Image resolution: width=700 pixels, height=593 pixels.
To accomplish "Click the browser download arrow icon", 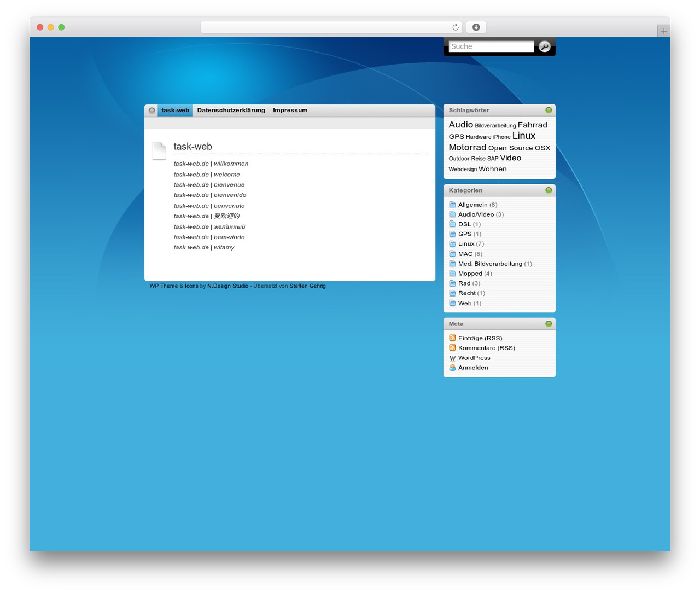I will (476, 27).
